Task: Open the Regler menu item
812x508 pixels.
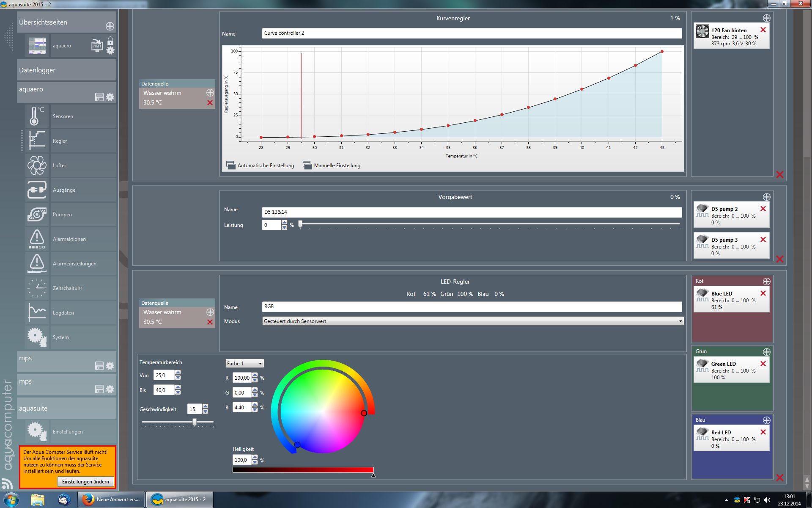Action: [60, 141]
